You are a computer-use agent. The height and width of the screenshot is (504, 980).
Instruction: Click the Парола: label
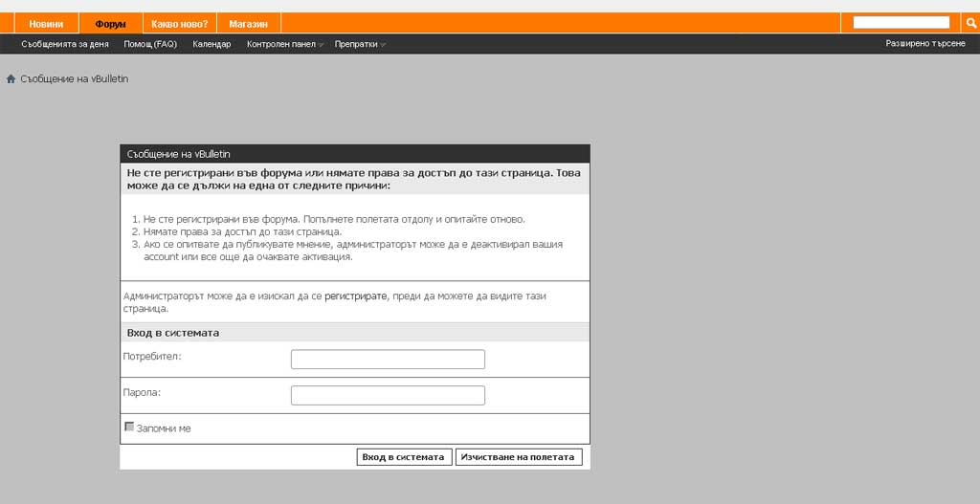(x=142, y=393)
